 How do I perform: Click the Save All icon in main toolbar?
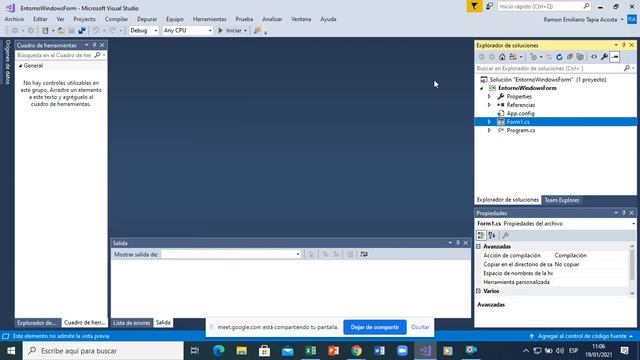[82, 31]
